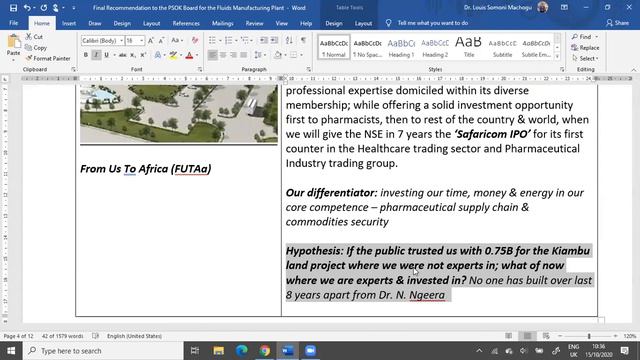Apply subscript formatting
Image resolution: width=640 pixels, height=360 pixels.
[x=133, y=55]
